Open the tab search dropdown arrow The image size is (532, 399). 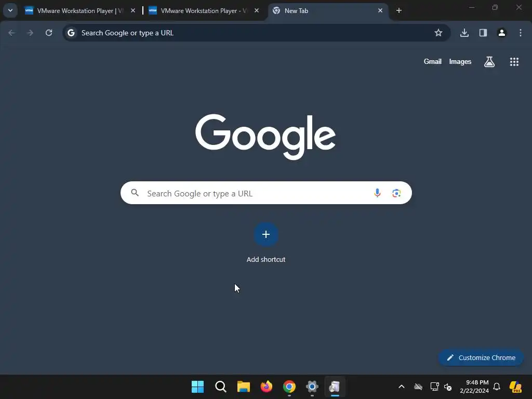[x=10, y=10]
